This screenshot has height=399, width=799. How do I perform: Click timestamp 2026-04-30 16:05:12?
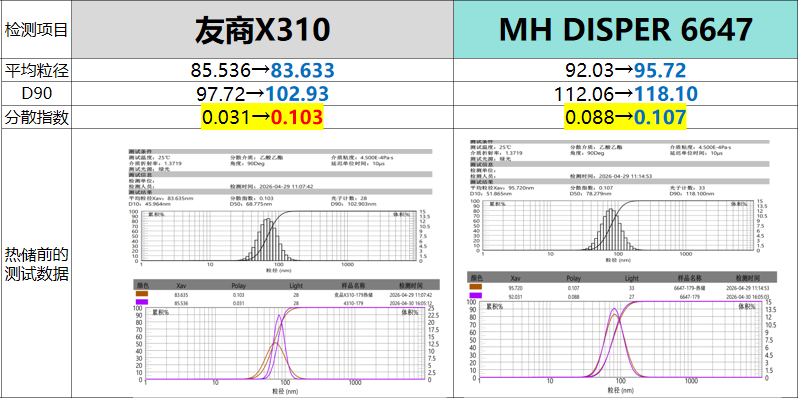point(410,303)
